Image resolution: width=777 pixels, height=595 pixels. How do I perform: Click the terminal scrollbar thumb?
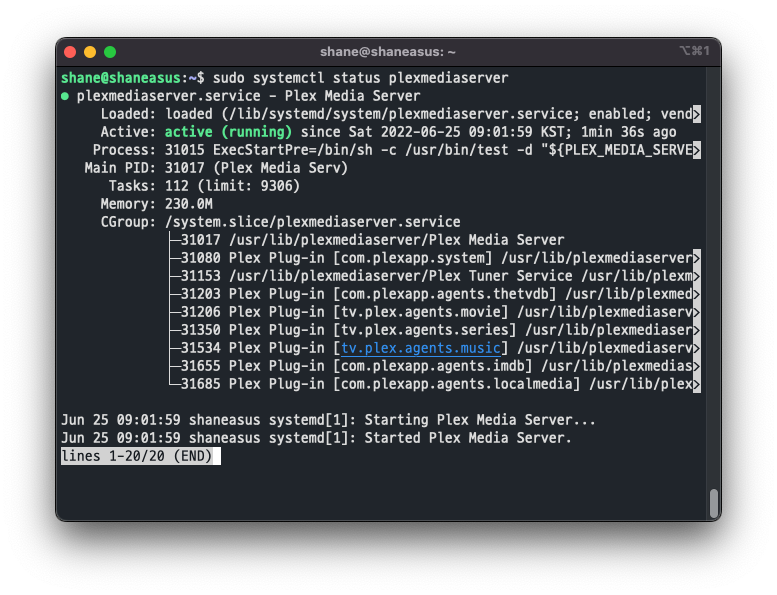[x=714, y=503]
